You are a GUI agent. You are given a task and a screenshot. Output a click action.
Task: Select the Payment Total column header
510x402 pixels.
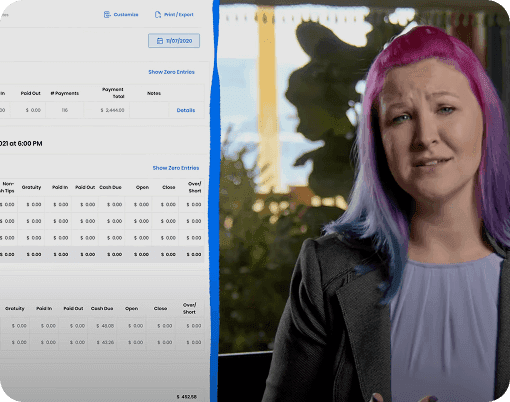113,93
